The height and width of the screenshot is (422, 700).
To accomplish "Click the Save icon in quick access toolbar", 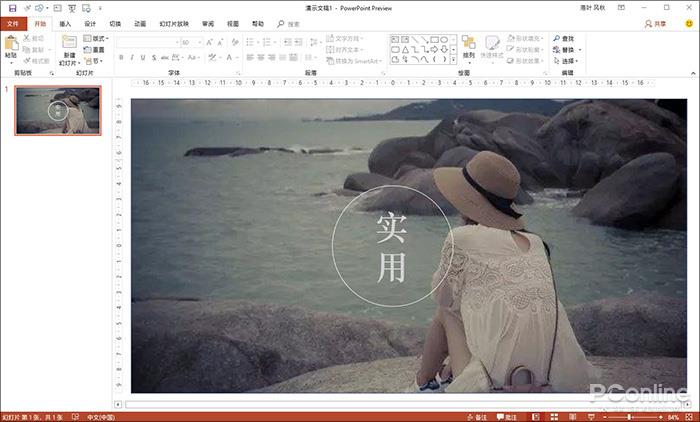I will tap(12, 7).
